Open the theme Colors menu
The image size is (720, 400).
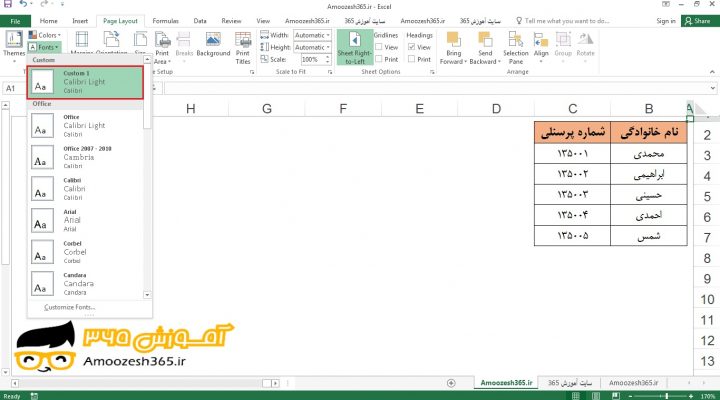click(x=45, y=35)
